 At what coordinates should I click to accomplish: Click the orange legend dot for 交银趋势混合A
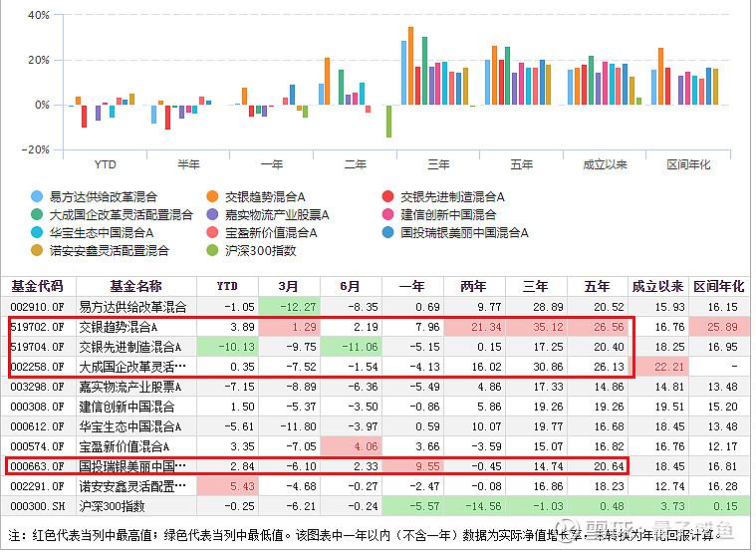coord(212,196)
